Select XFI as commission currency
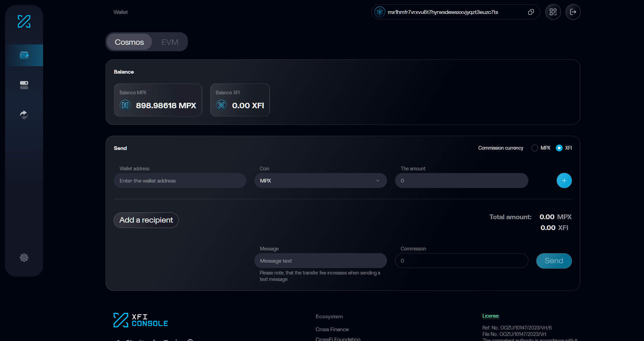This screenshot has height=341, width=644. tap(559, 148)
